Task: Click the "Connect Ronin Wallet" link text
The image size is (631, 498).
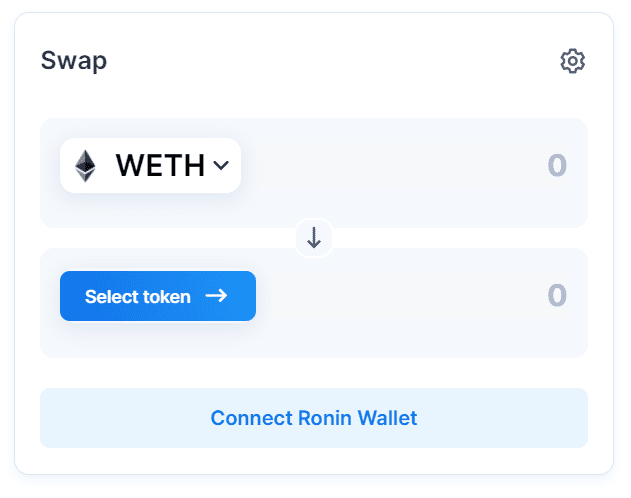Action: [x=314, y=418]
